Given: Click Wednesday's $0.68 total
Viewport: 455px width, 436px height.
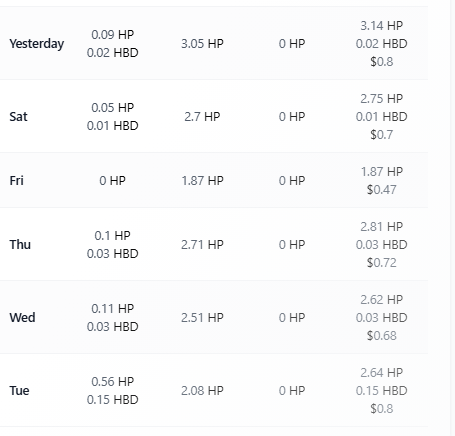Looking at the screenshot, I should point(382,336).
